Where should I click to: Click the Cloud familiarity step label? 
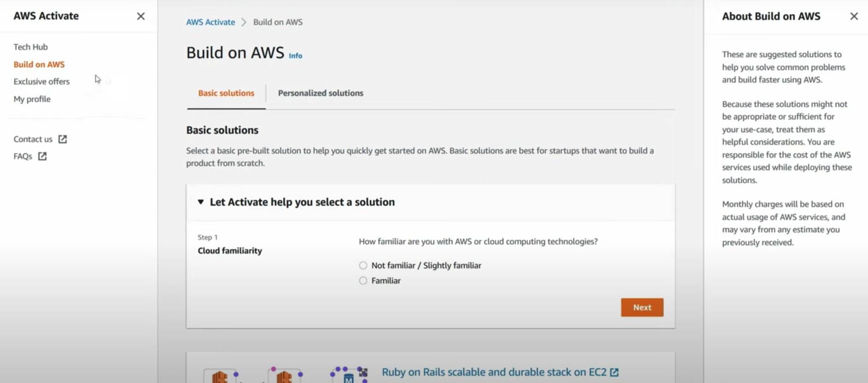230,251
